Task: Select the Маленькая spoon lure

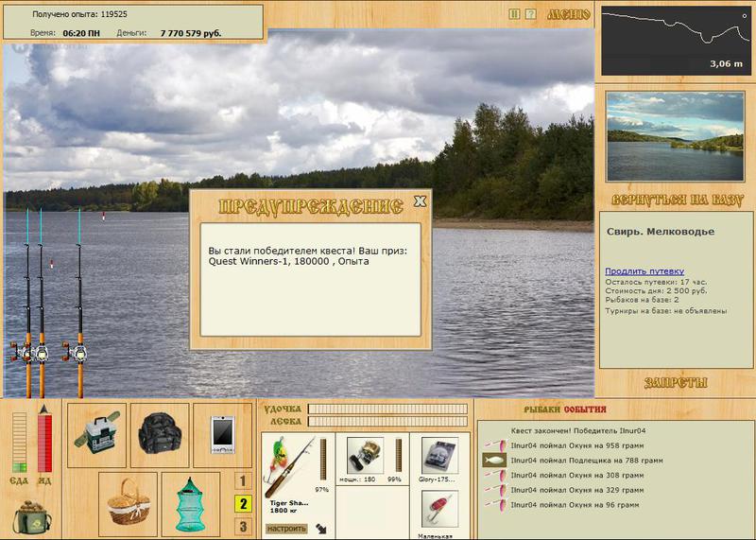Action: tap(439, 509)
